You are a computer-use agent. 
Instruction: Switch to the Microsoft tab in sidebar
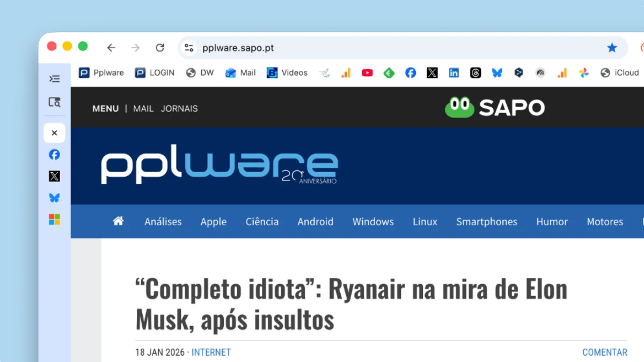point(54,219)
